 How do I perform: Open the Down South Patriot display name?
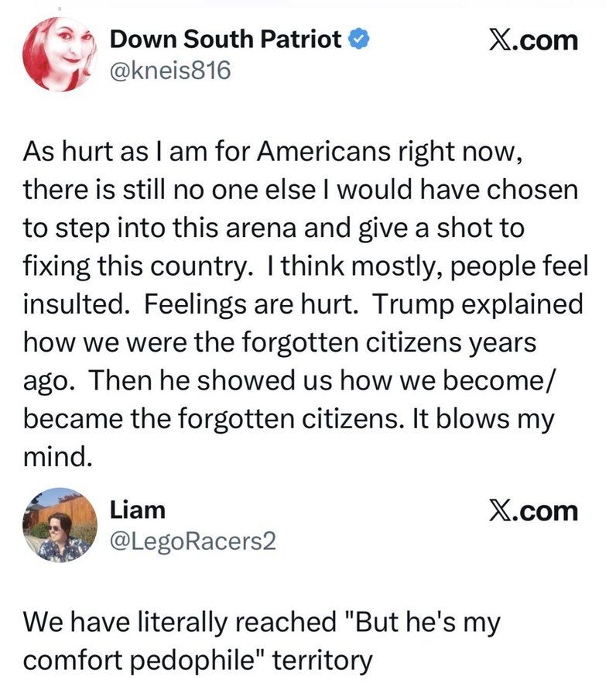226,39
